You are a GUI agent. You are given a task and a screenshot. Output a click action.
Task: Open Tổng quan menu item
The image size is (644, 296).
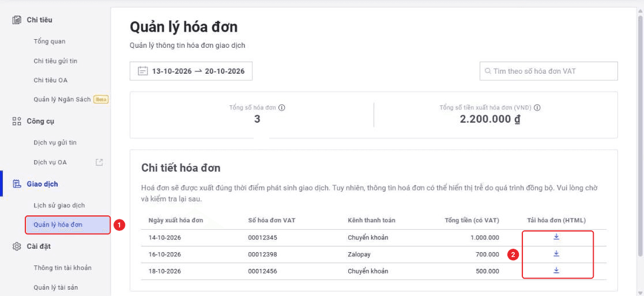49,41
